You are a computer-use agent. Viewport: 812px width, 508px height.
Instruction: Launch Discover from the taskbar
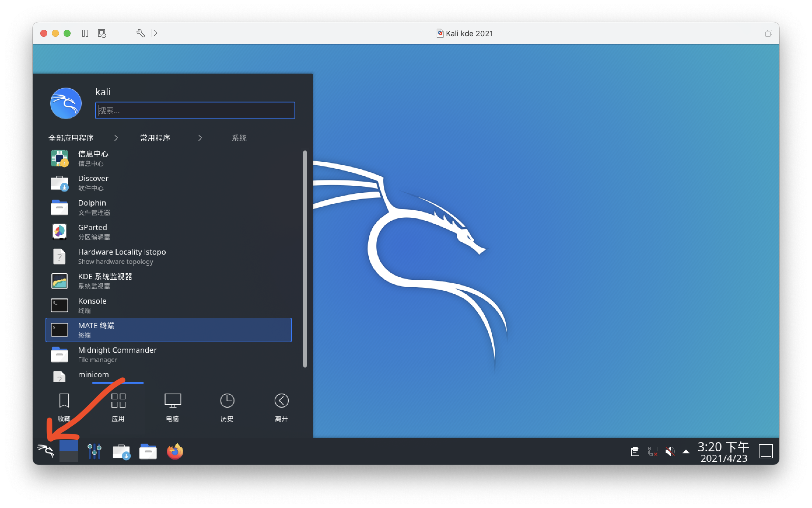coord(121,451)
